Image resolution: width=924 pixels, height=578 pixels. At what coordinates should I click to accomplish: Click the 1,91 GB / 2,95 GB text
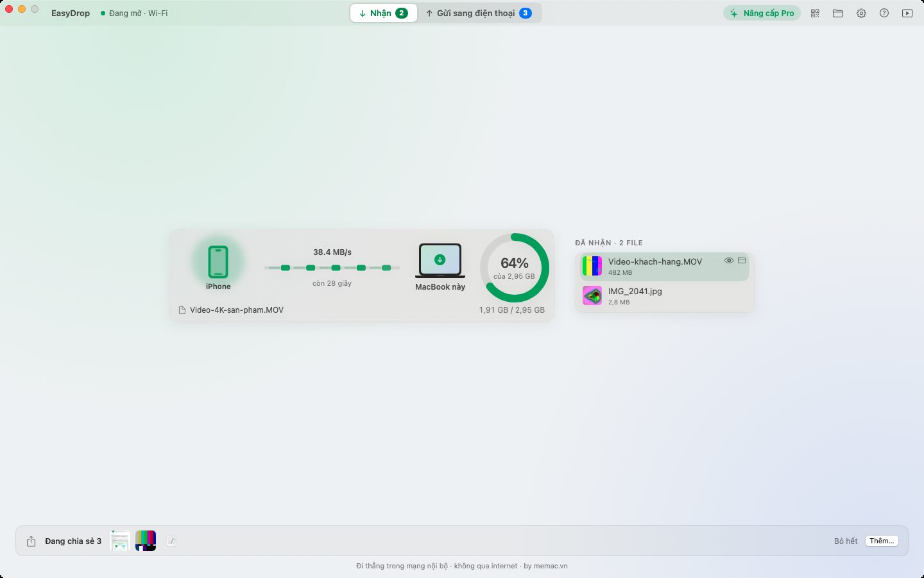coord(512,310)
